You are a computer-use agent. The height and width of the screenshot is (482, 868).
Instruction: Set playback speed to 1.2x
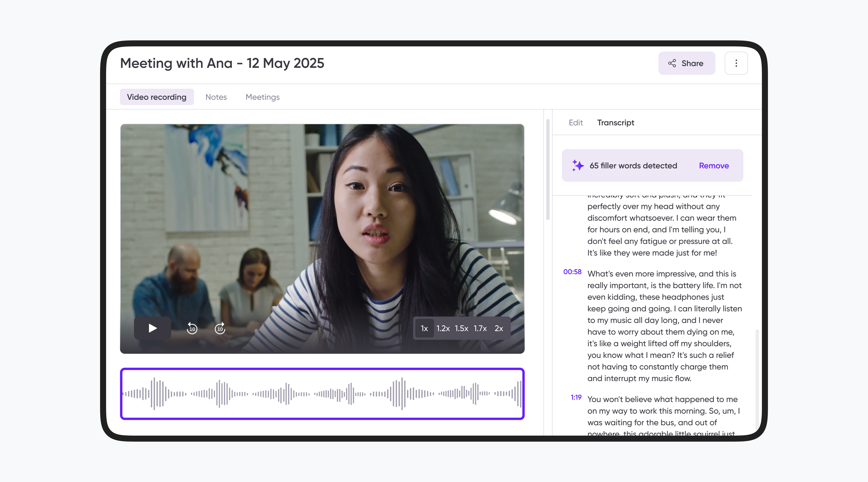click(443, 328)
